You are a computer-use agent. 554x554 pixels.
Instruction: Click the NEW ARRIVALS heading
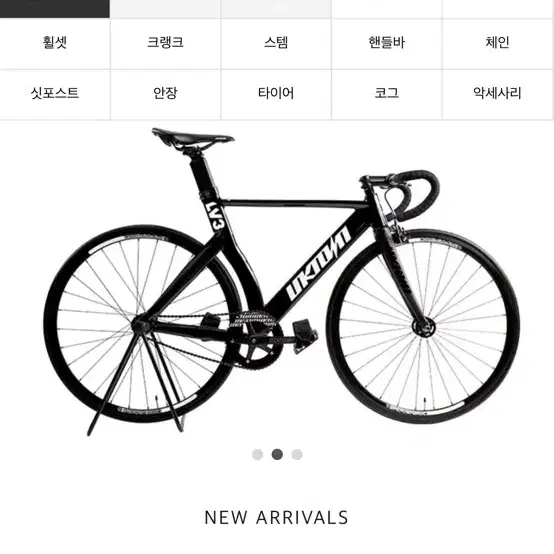coord(277,518)
